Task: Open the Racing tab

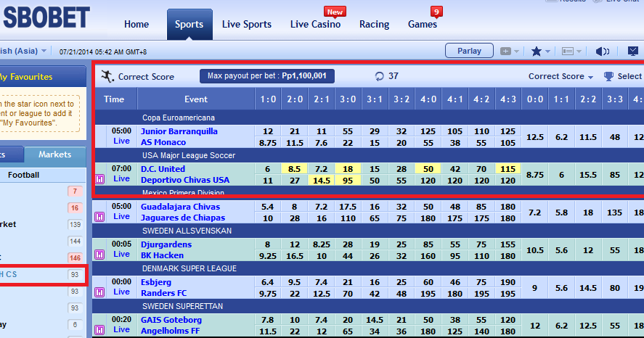Action: tap(374, 24)
